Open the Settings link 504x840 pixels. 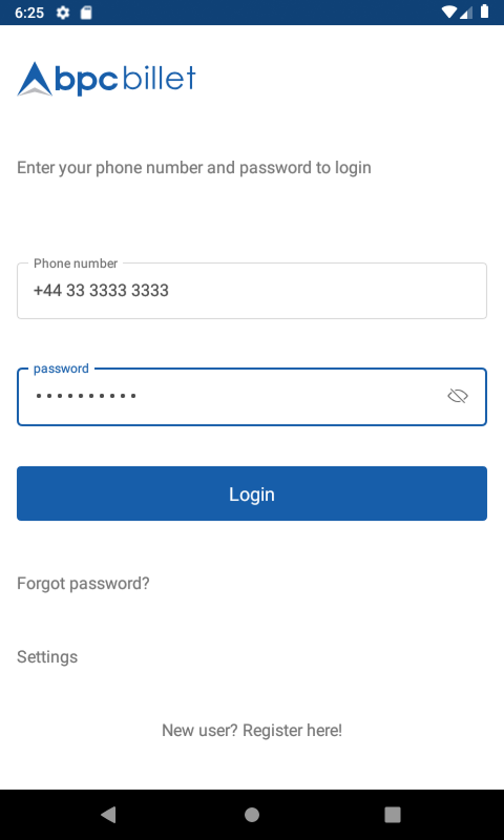pyautogui.click(x=47, y=657)
